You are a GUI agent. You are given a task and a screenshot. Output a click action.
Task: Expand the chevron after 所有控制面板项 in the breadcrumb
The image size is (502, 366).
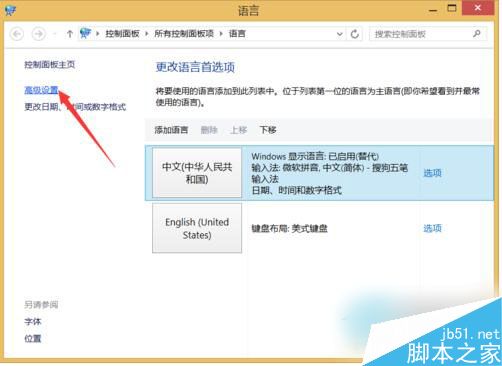(221, 34)
